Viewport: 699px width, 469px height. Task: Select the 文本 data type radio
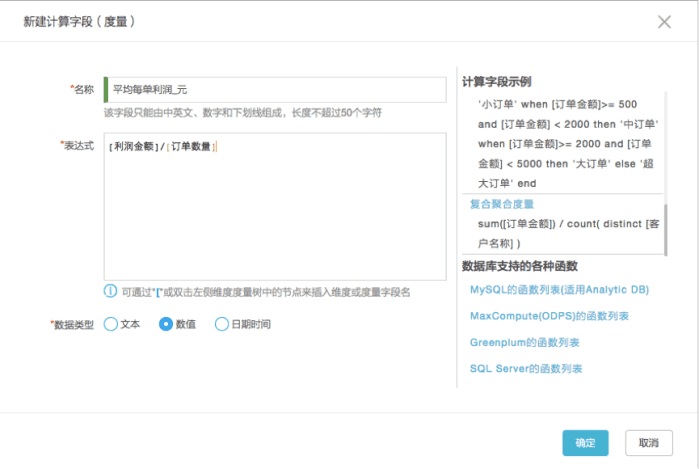111,324
